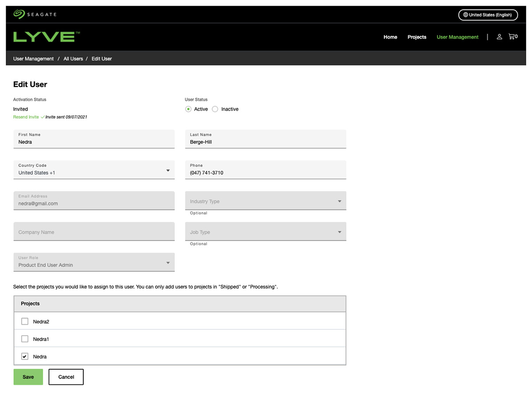
Task: Click the Resend Invite link
Action: pos(26,117)
